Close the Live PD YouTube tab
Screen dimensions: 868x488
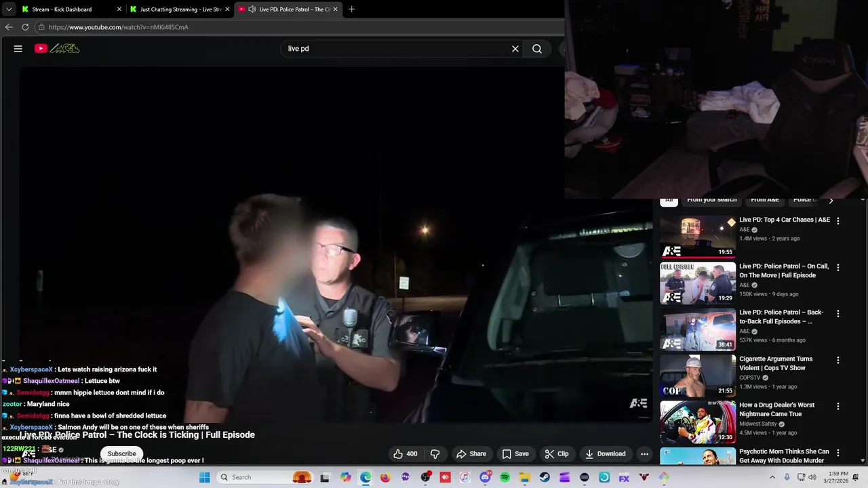click(x=335, y=9)
